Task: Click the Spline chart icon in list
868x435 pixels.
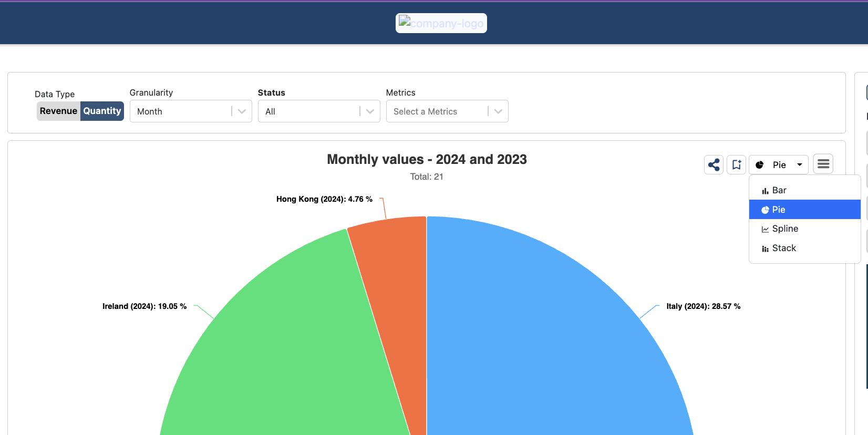Action: point(765,229)
